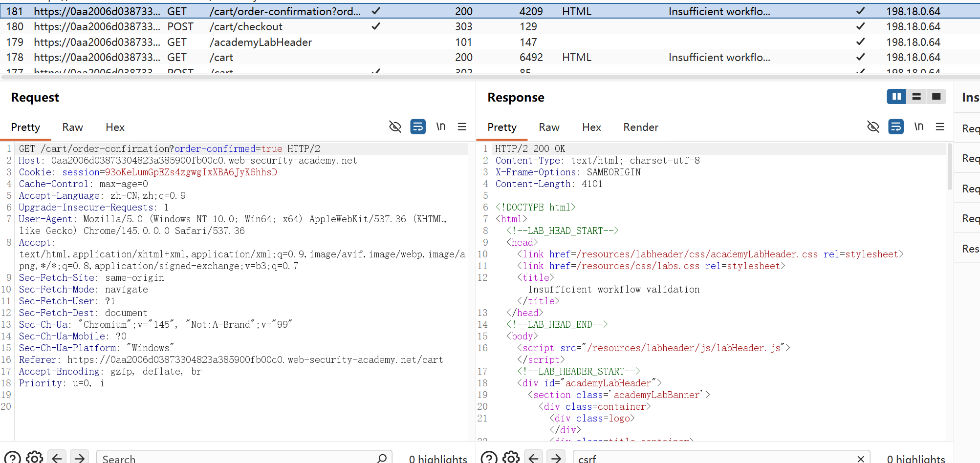
Task: Click the IP 198.18.0.64 in row 179
Action: tap(913, 42)
